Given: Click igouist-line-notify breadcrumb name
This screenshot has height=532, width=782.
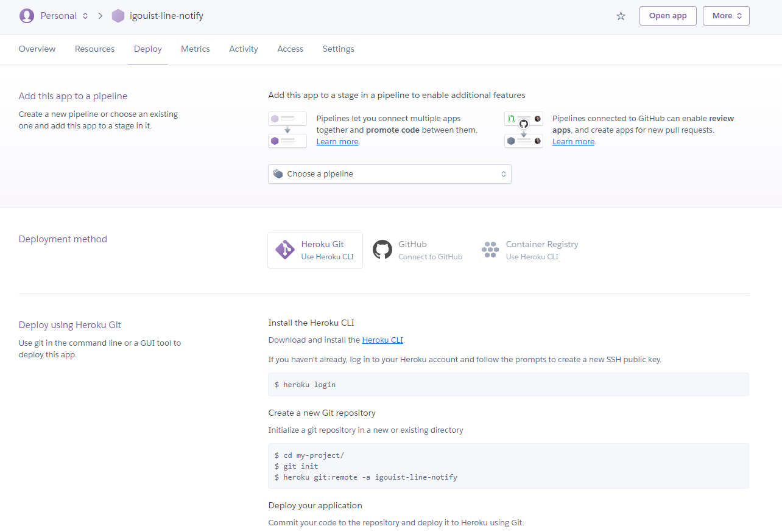Looking at the screenshot, I should click(x=166, y=16).
